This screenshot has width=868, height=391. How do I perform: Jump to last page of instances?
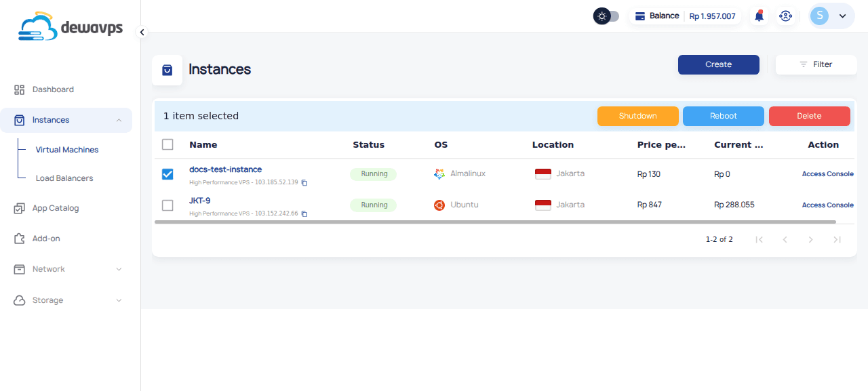click(x=837, y=239)
